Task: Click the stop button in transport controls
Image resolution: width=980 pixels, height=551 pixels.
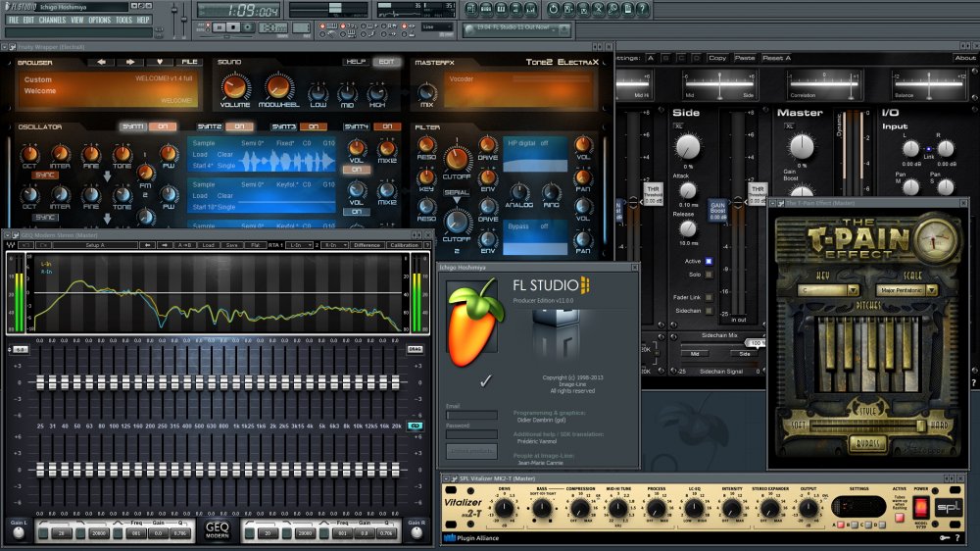Action: click(233, 27)
